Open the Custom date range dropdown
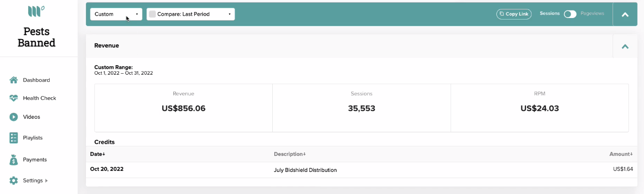Image resolution: width=644 pixels, height=194 pixels. 116,14
